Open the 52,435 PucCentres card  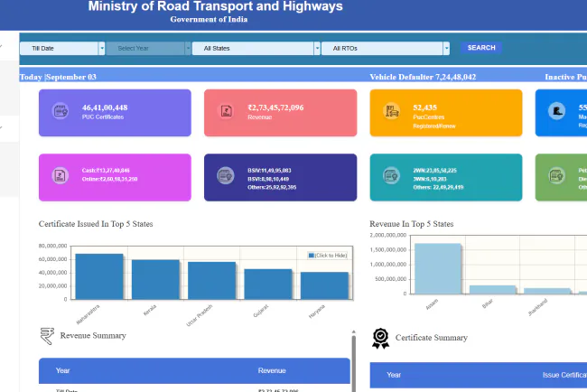(x=446, y=113)
